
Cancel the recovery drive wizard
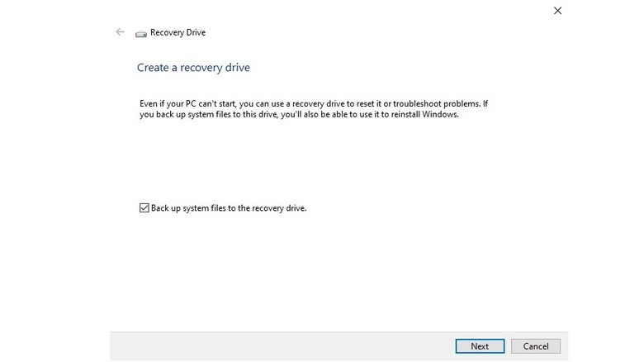point(536,346)
